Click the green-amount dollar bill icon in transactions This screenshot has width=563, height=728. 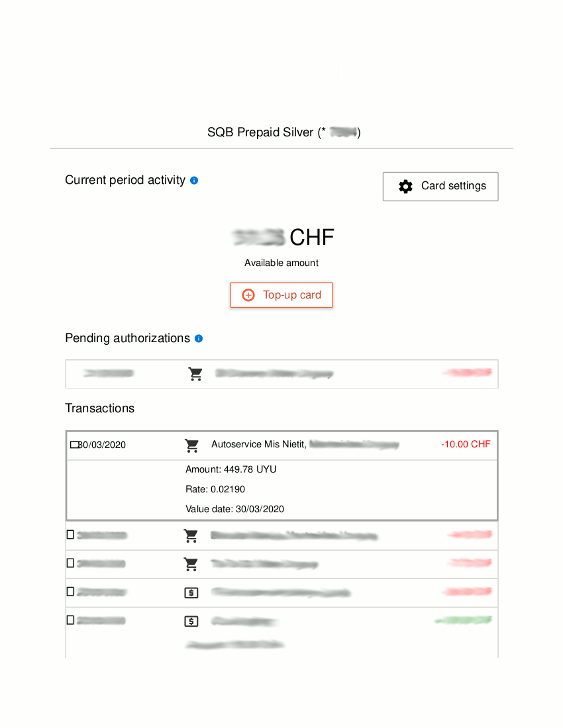[x=191, y=621]
